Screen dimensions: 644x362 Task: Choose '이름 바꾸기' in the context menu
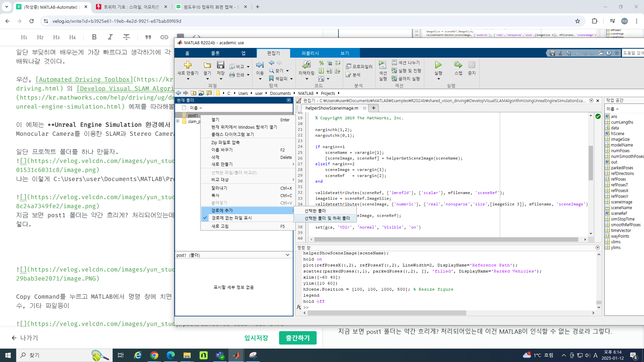222,150
